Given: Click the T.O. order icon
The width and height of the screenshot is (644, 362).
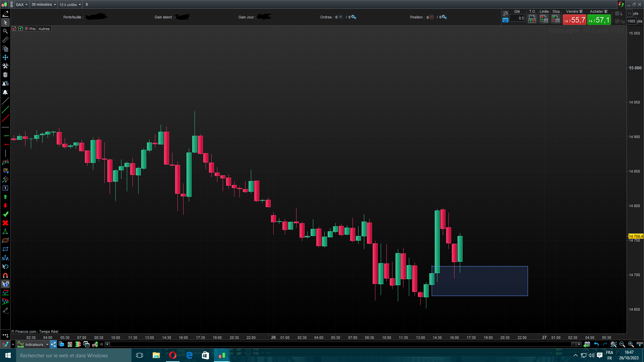Looking at the screenshot, I should click(532, 19).
